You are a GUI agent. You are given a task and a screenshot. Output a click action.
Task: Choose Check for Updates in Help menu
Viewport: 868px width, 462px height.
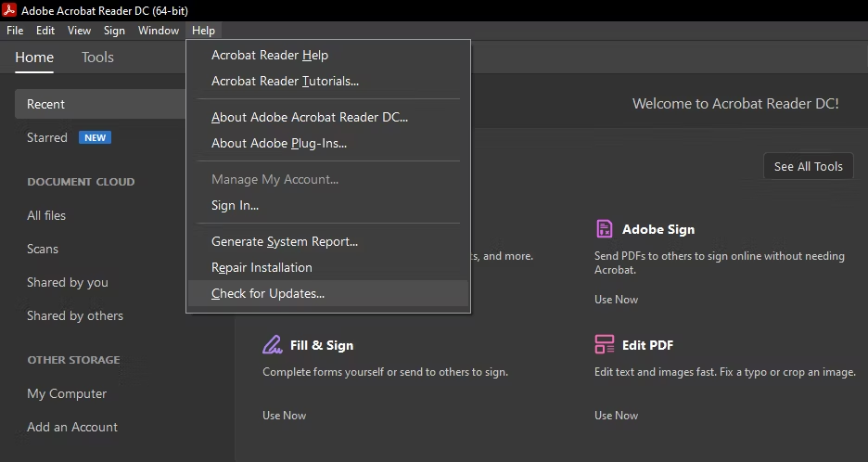point(268,293)
